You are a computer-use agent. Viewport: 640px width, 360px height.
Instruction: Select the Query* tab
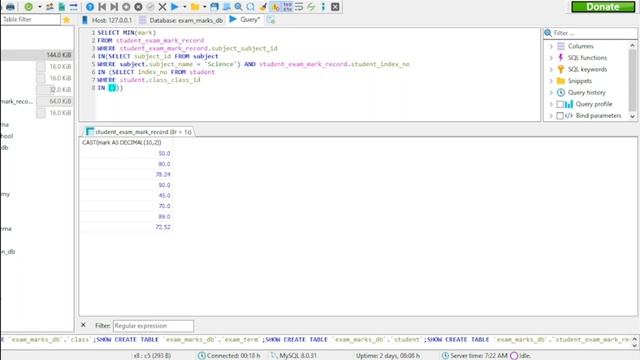pyautogui.click(x=244, y=20)
